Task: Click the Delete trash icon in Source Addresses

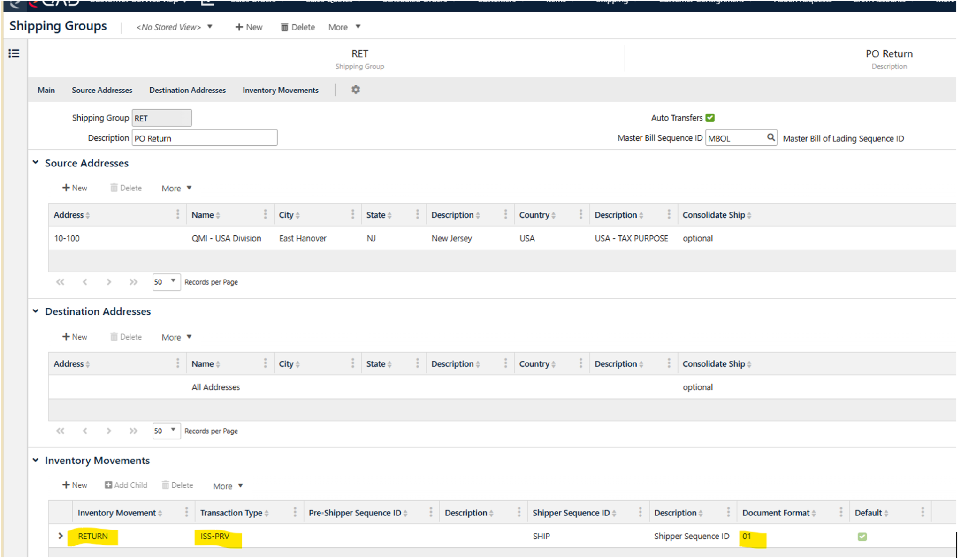Action: pyautogui.click(x=114, y=188)
